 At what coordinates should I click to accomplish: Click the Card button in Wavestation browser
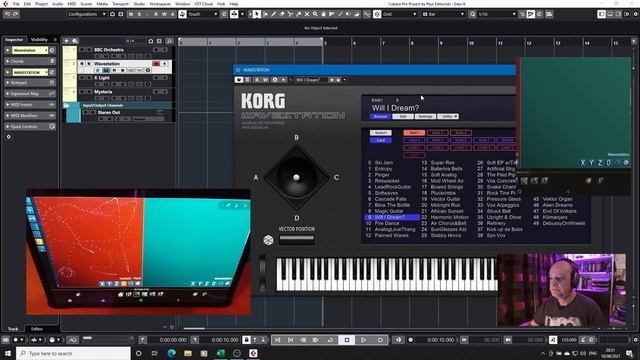(380, 140)
